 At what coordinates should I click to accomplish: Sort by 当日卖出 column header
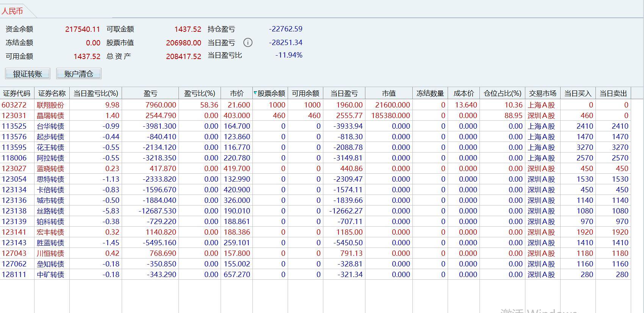pos(613,93)
